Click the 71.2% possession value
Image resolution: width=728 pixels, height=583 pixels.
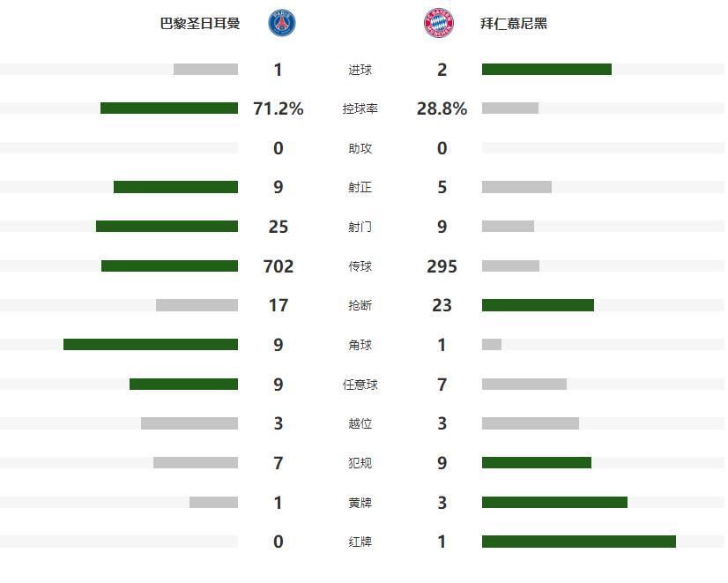coord(279,108)
